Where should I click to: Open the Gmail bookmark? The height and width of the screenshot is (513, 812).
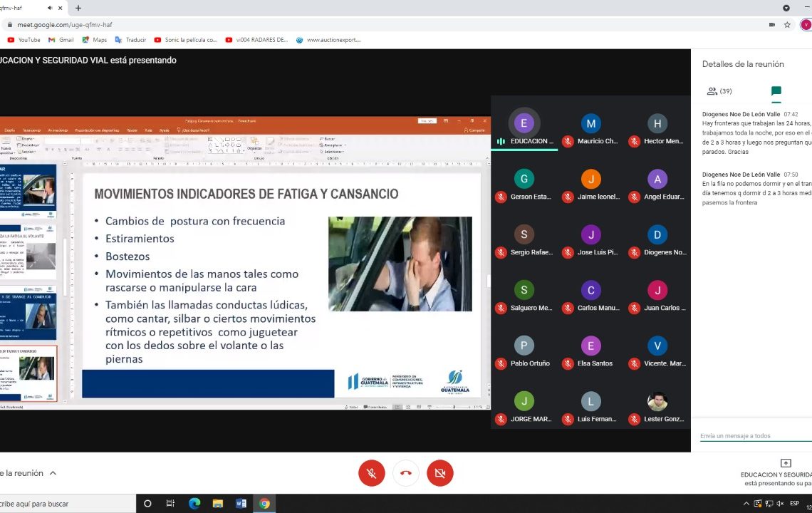point(61,40)
